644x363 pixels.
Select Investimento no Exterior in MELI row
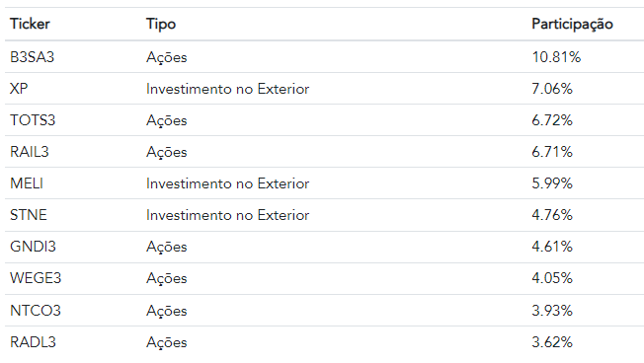[227, 183]
